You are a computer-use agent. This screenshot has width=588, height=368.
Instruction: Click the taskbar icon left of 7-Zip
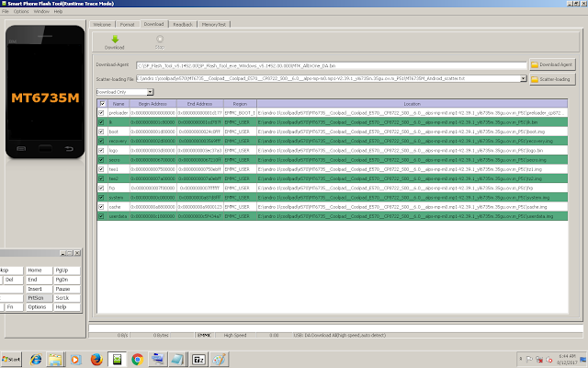[x=177, y=360]
